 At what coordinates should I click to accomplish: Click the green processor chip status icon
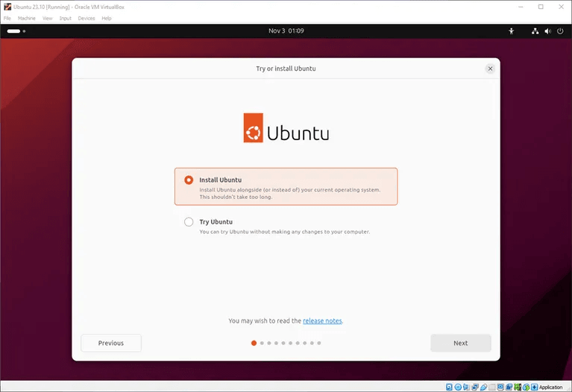coord(518,387)
